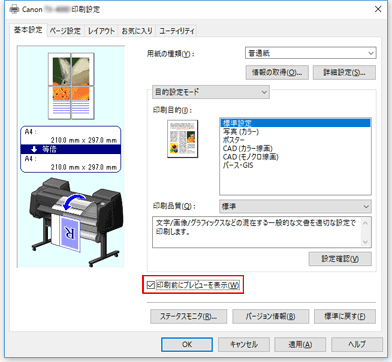Screen dimensions: 392x362
Task: Select 写真 (カラー) in print purpose list
Action: pyautogui.click(x=295, y=132)
